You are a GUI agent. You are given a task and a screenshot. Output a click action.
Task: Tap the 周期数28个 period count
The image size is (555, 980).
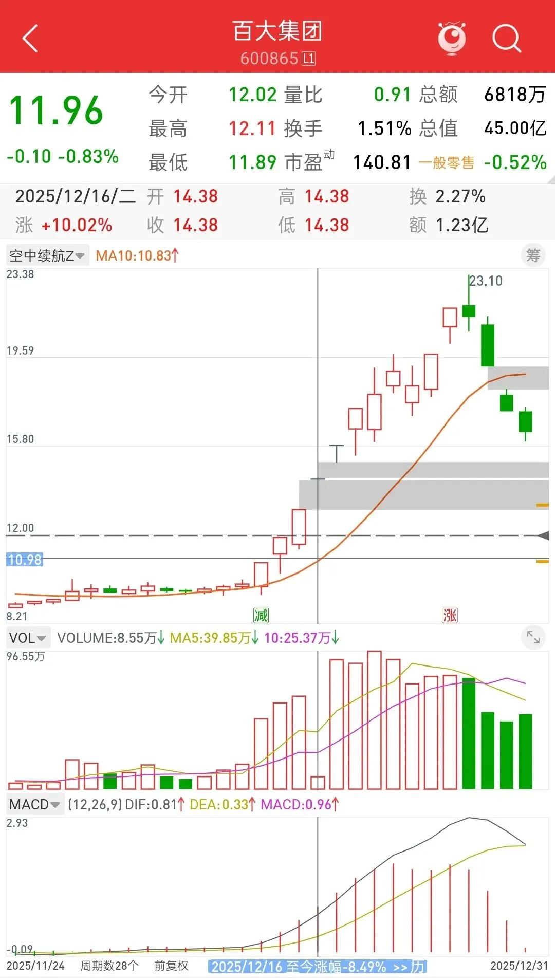[x=109, y=966]
